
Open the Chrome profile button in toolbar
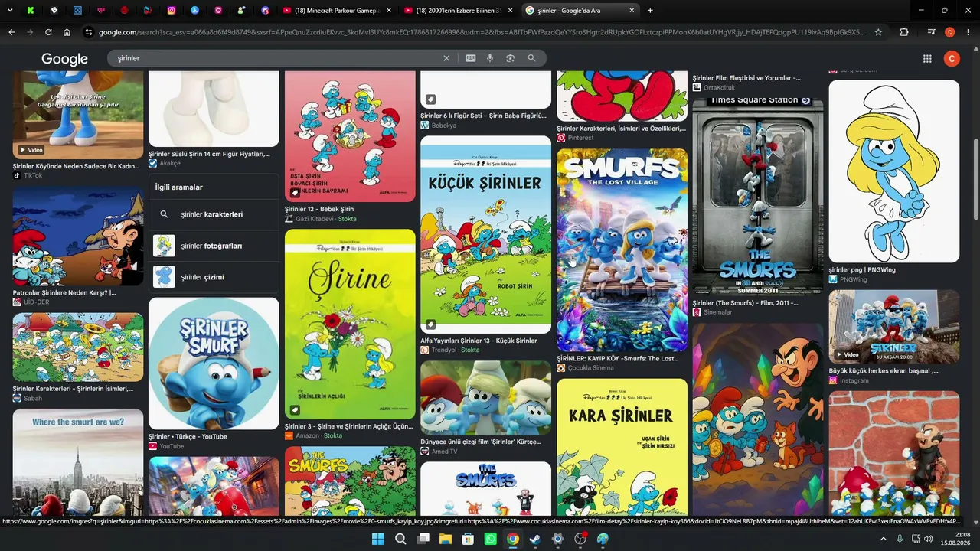click(x=949, y=32)
